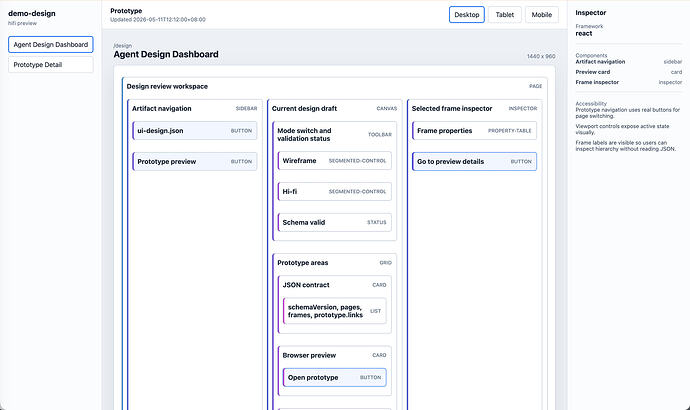The image size is (690, 410).
Task: Click the Frame inspector component row
Action: (x=629, y=82)
